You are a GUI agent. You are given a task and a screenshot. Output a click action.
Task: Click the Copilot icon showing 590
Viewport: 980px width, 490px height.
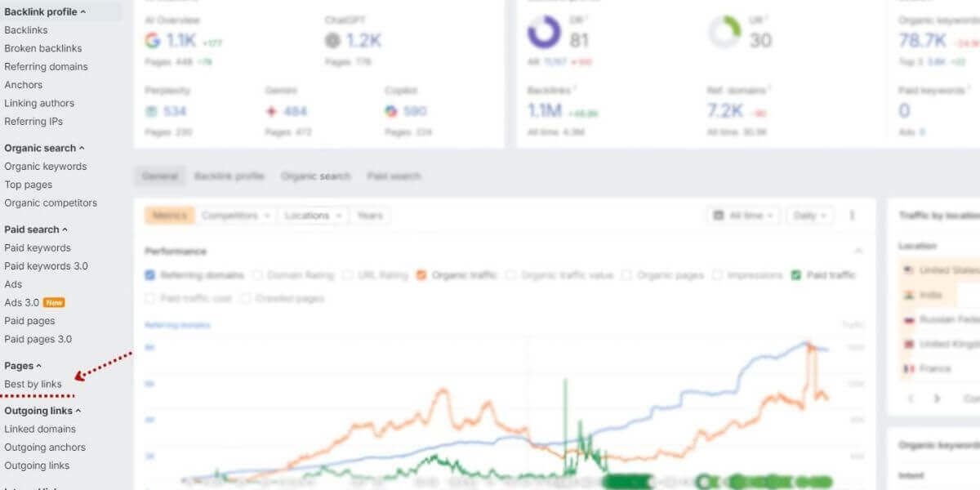pos(392,111)
